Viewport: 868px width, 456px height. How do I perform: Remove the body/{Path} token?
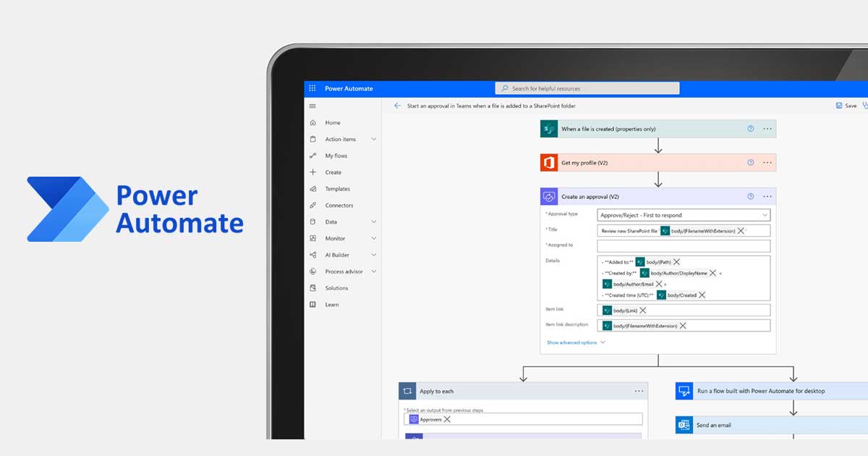point(676,262)
